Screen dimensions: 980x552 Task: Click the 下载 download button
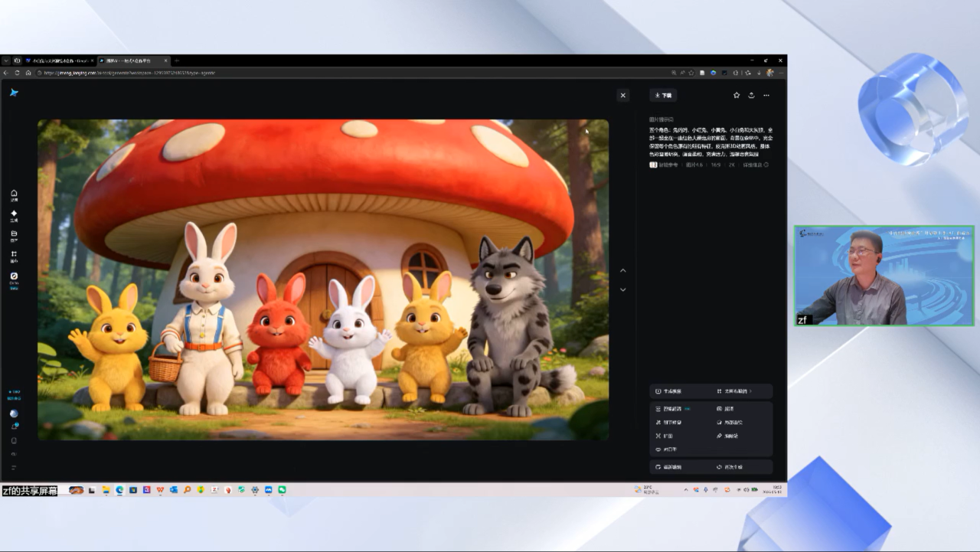[x=663, y=96]
